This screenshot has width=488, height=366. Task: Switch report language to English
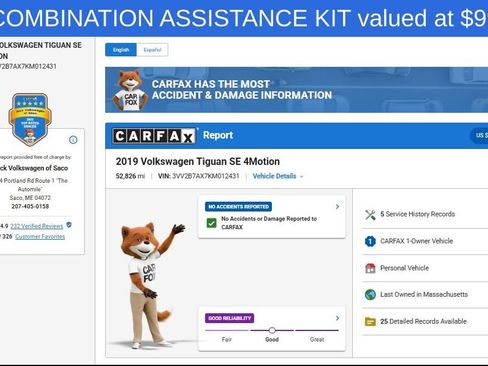[x=121, y=50]
